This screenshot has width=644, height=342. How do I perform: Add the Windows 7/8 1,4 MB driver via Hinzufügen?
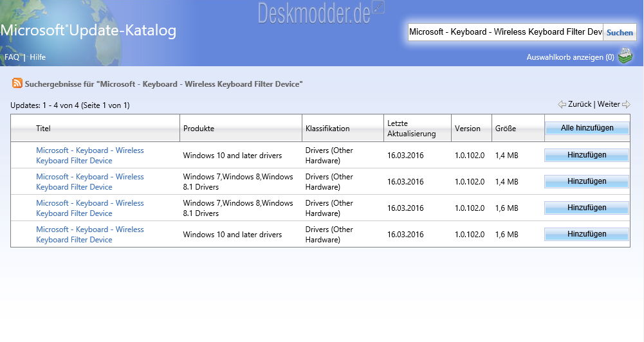tap(587, 181)
